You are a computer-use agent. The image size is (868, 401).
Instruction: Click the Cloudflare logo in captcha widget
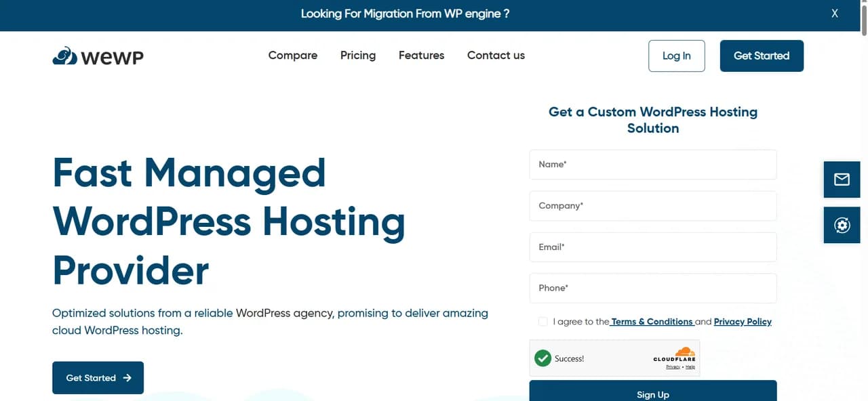pyautogui.click(x=675, y=354)
